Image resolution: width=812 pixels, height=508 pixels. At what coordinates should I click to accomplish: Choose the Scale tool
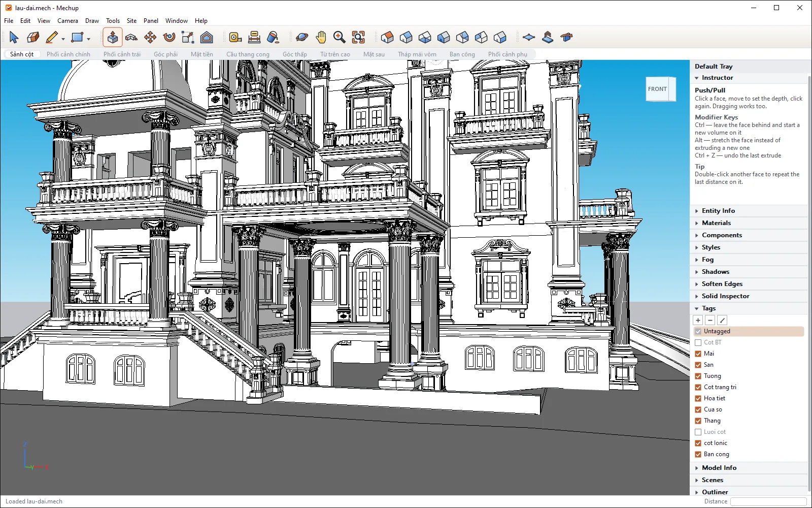tap(188, 37)
